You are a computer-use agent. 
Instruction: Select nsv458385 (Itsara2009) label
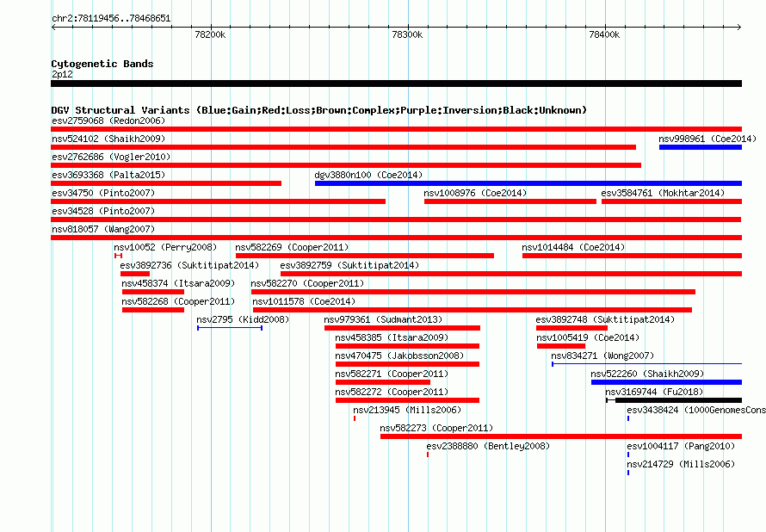click(392, 337)
